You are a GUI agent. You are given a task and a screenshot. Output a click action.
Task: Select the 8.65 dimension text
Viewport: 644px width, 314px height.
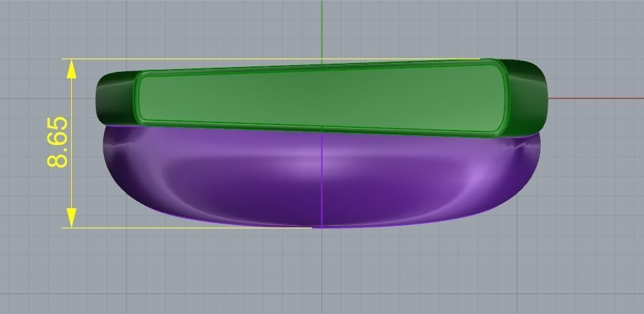57,142
